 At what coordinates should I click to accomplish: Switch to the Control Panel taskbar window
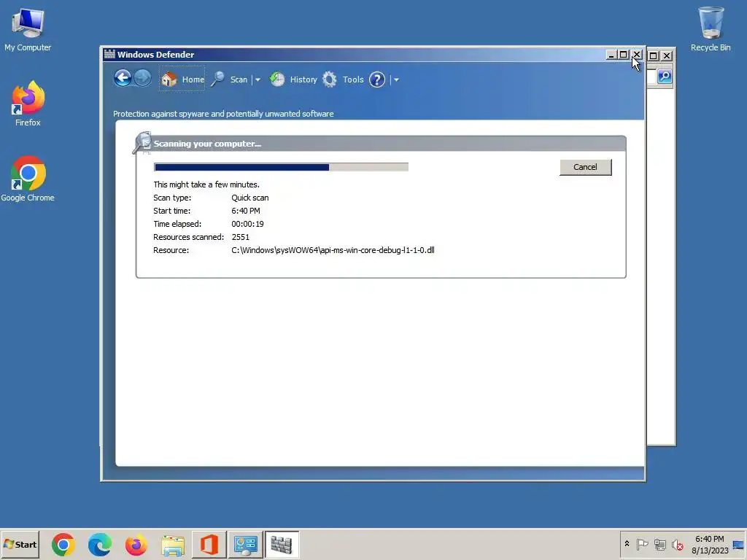(x=245, y=545)
